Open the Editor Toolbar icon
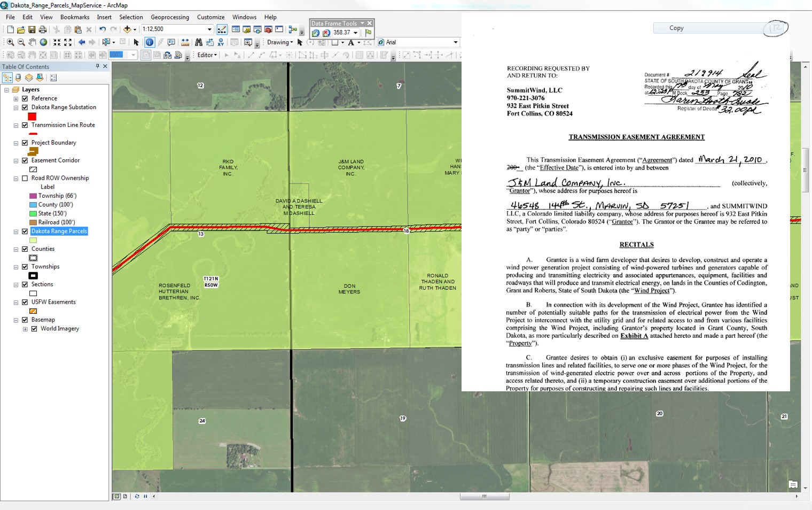 tap(222, 29)
